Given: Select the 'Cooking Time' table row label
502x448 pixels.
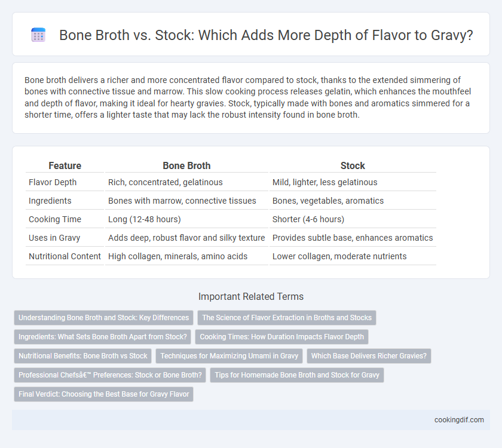Looking at the screenshot, I should (x=55, y=219).
